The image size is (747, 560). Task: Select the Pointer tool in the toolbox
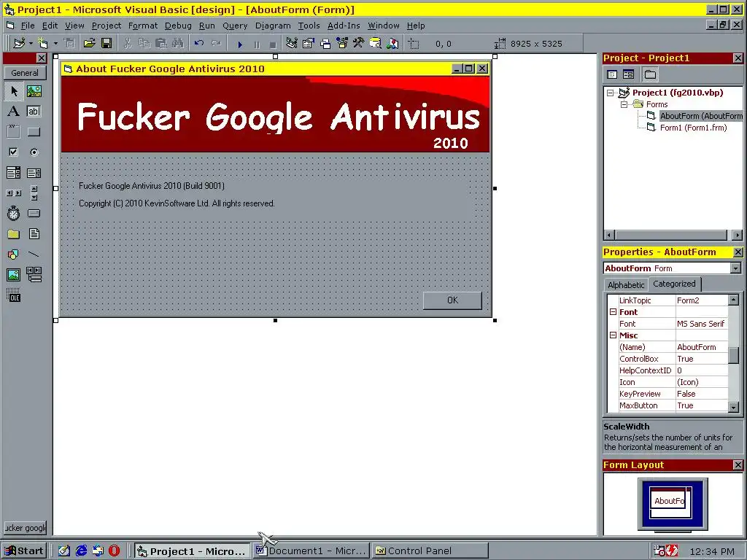(14, 91)
